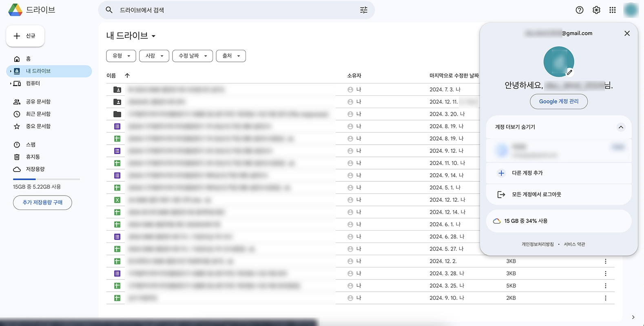Screen dimensions: 644x326
Task: Click the Google Drive logo
Action: (15, 10)
